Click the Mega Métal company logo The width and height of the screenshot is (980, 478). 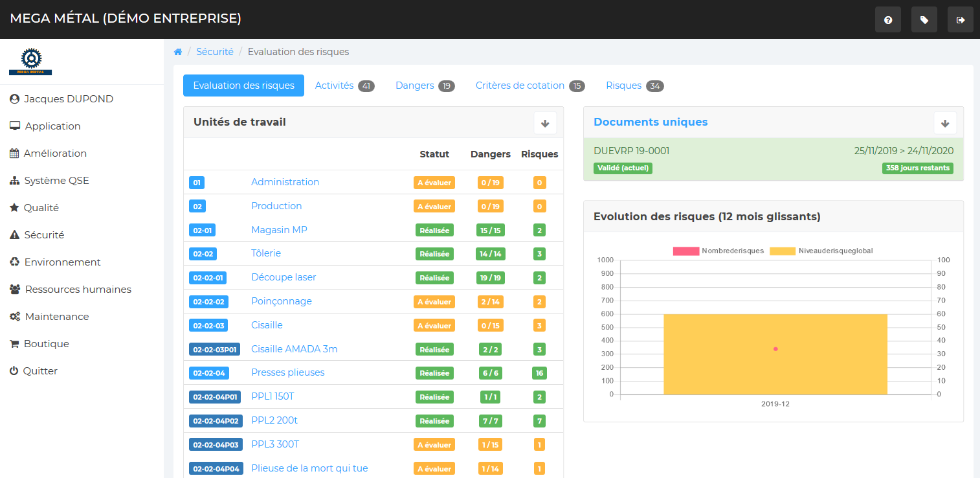30,62
